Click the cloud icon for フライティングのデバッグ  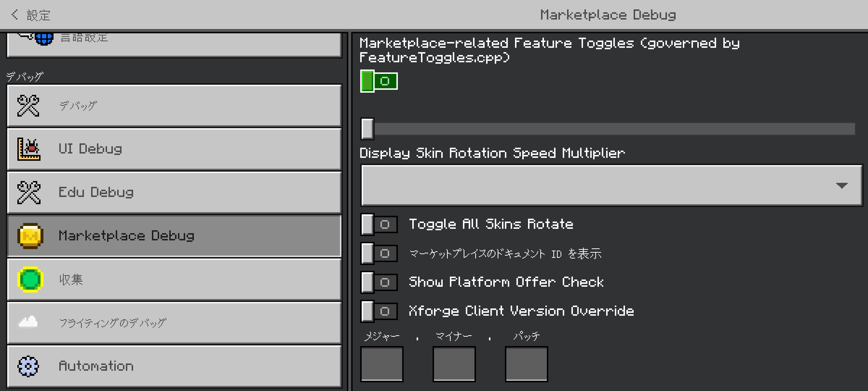click(28, 322)
